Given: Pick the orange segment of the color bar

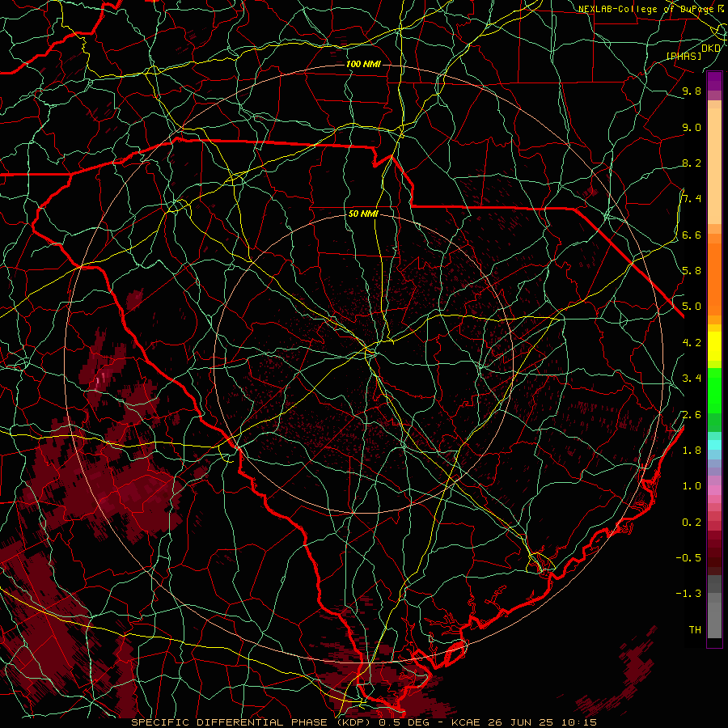Looking at the screenshot, I should (x=714, y=278).
